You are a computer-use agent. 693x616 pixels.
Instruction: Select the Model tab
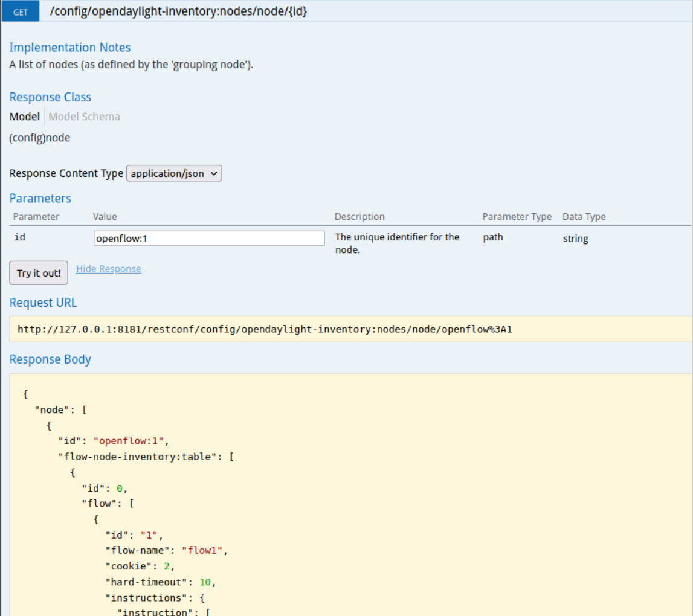(x=25, y=117)
